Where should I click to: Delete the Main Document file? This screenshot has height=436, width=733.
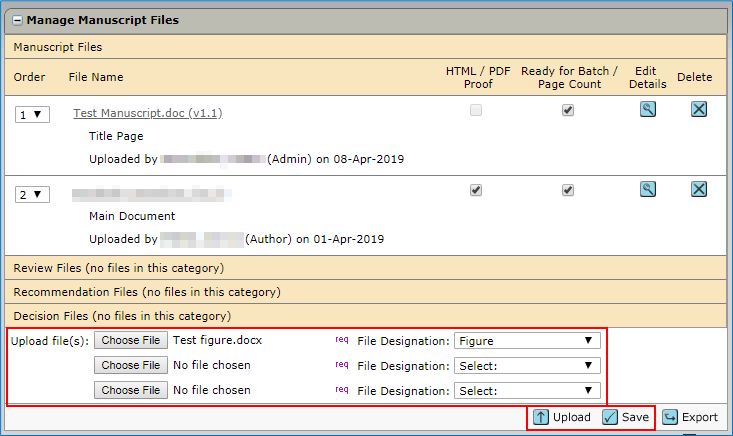699,189
